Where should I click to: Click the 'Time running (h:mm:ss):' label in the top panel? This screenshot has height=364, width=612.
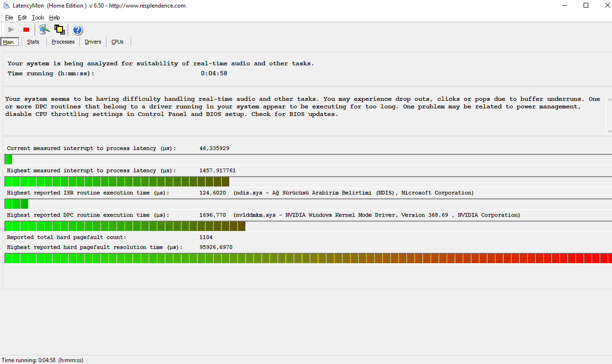click(x=51, y=73)
